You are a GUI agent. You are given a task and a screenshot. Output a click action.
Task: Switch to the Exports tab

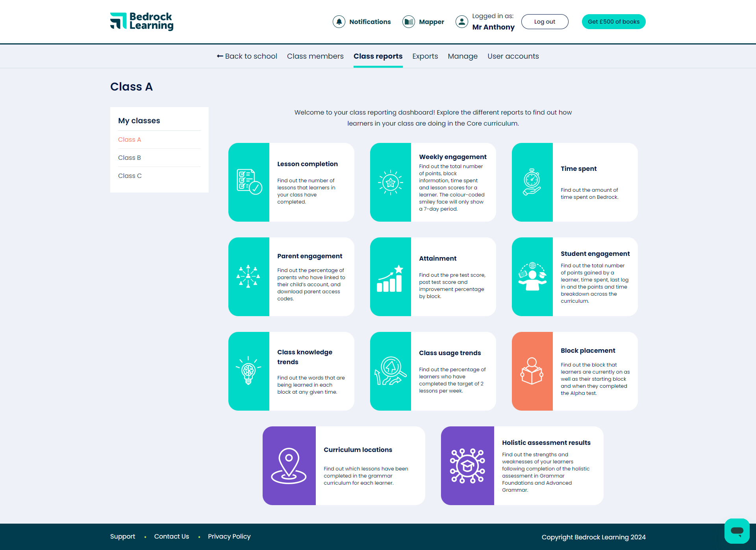coord(425,56)
